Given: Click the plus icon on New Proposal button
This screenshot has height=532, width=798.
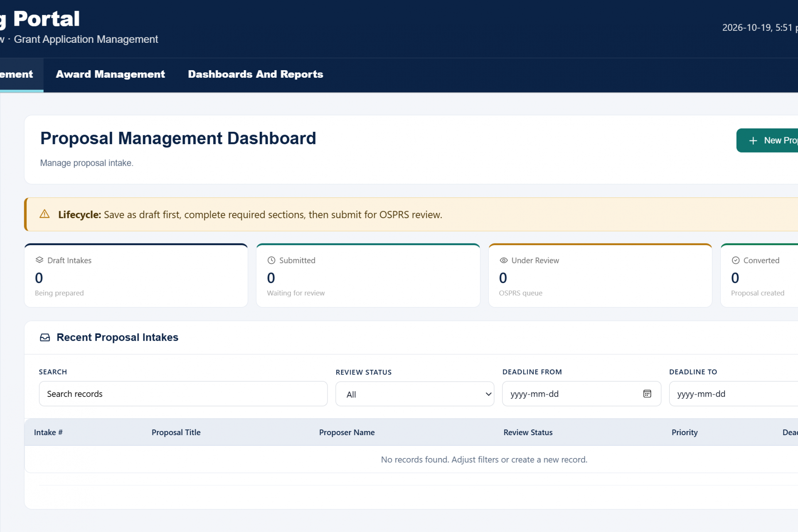Looking at the screenshot, I should point(753,140).
